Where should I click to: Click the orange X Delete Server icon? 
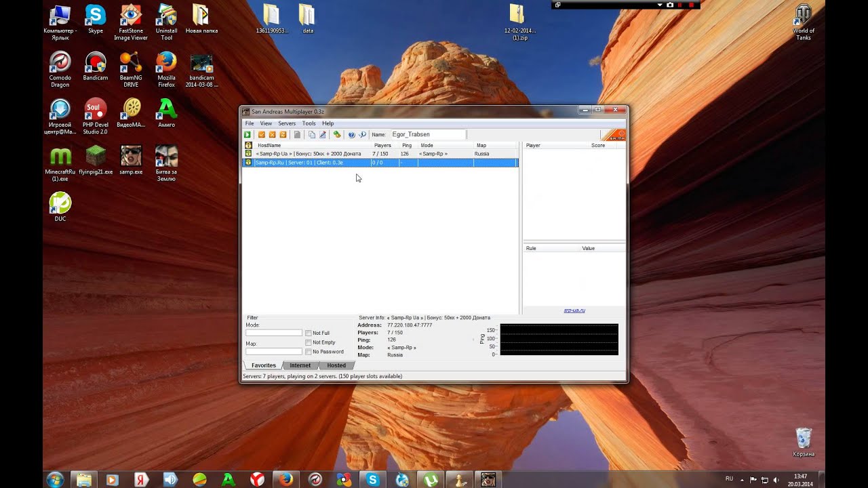click(273, 135)
